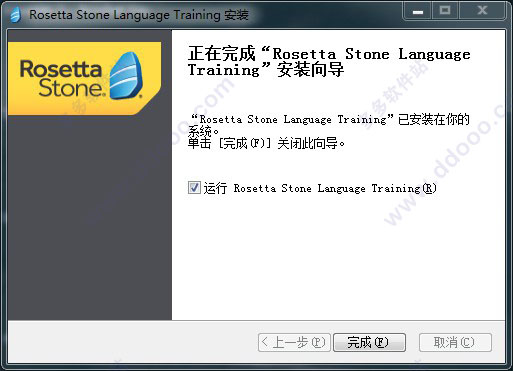Image resolution: width=513 pixels, height=371 pixels.
Task: Click the Stone word in the banner logo
Action: coord(72,88)
